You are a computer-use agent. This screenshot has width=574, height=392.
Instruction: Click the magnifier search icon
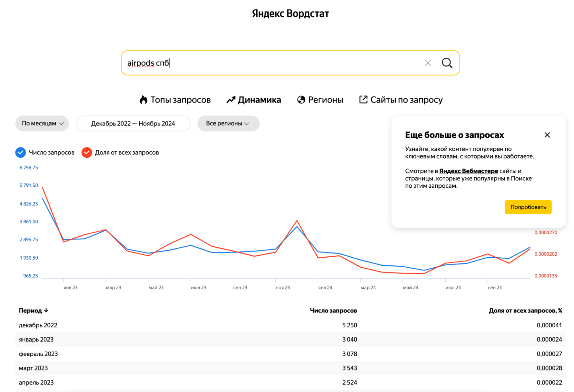447,63
